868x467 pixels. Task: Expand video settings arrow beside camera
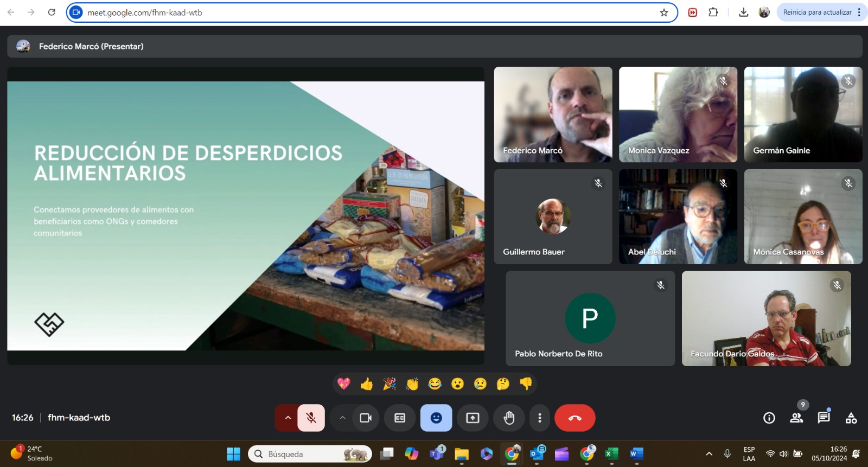pos(342,418)
